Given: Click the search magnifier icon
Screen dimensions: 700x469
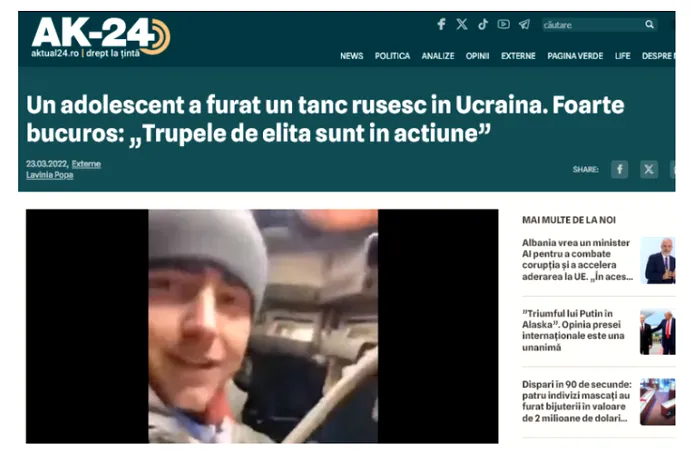Looking at the screenshot, I should tap(649, 25).
